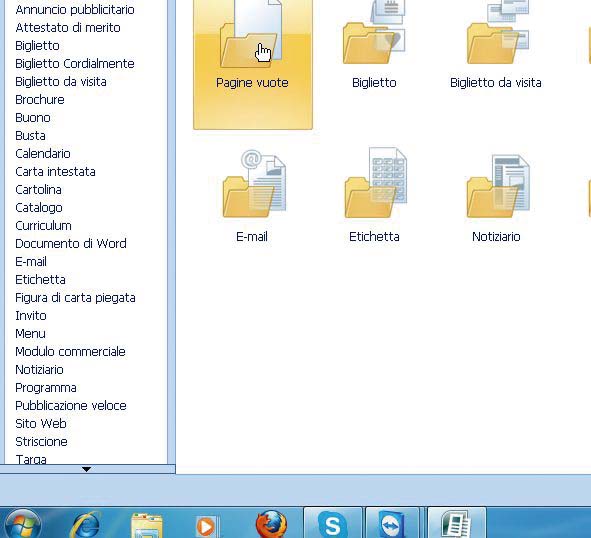The width and height of the screenshot is (591, 538).
Task: Switch to the Publisher taskbar button
Action: point(456,524)
